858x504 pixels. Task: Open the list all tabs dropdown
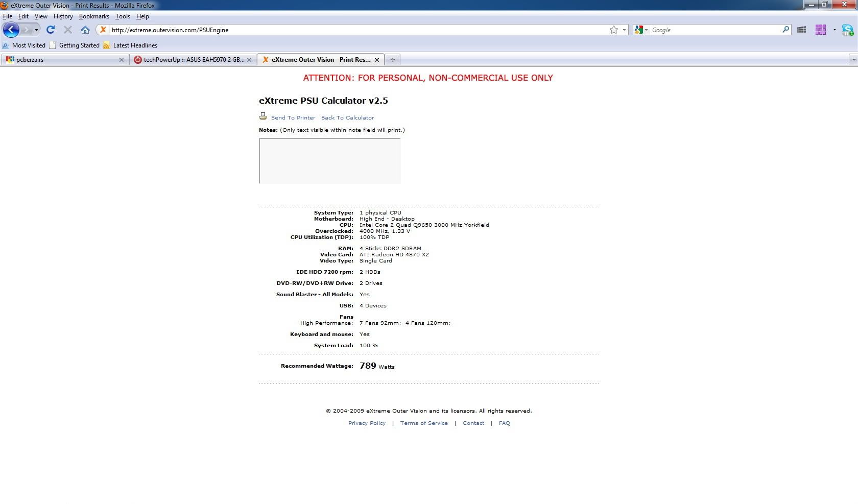coord(853,60)
